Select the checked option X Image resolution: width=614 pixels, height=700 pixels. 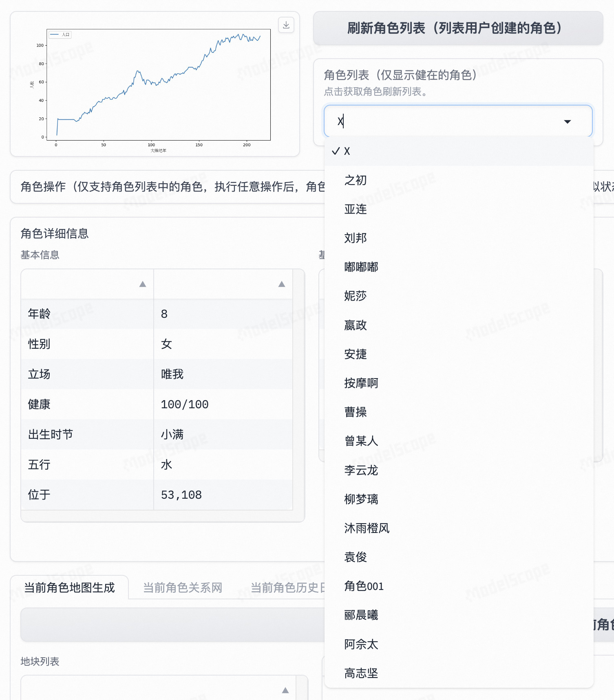point(459,151)
